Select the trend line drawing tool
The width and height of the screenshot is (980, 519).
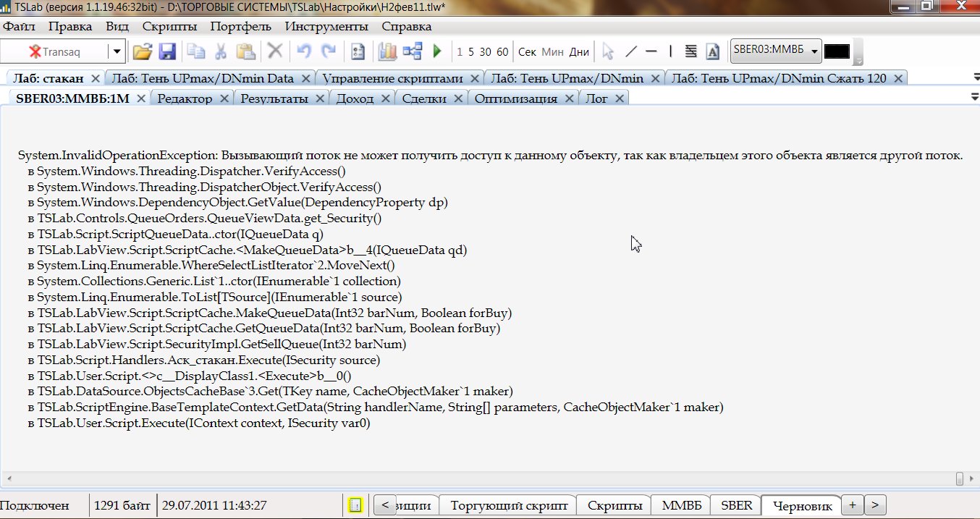click(x=631, y=51)
